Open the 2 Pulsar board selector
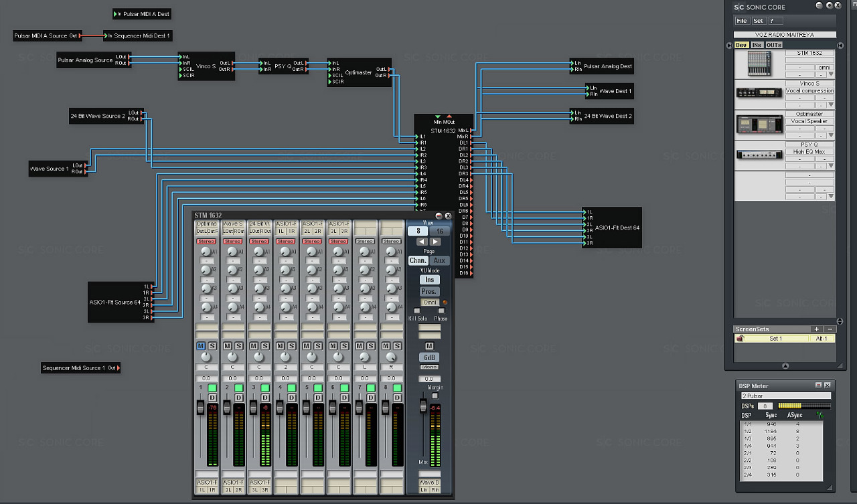This screenshot has width=857, height=504. (x=786, y=396)
